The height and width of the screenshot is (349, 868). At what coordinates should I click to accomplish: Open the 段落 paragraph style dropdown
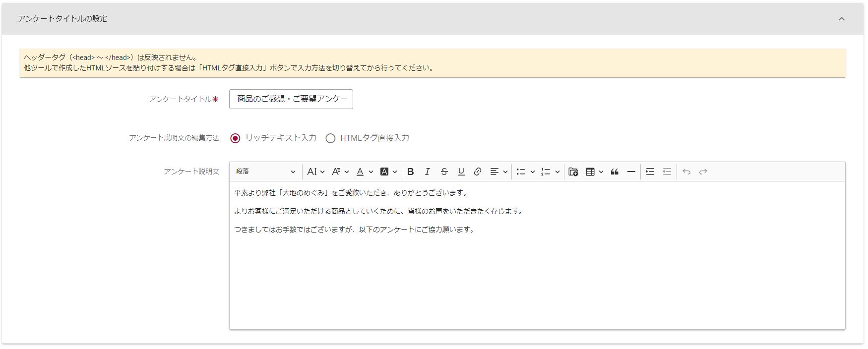(265, 172)
